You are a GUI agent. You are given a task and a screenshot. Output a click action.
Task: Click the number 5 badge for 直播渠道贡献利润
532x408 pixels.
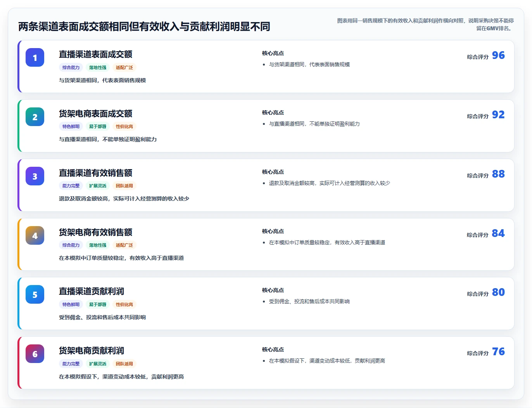coord(35,294)
